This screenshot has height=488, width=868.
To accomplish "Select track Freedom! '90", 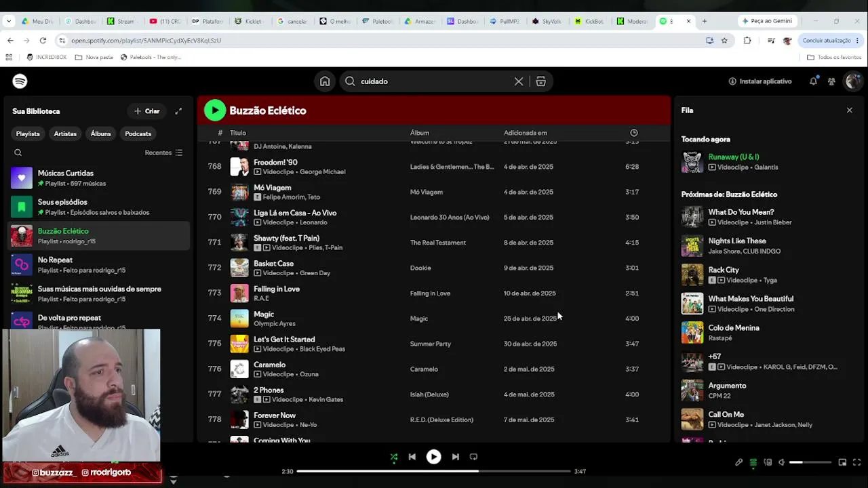I will 275,163.
